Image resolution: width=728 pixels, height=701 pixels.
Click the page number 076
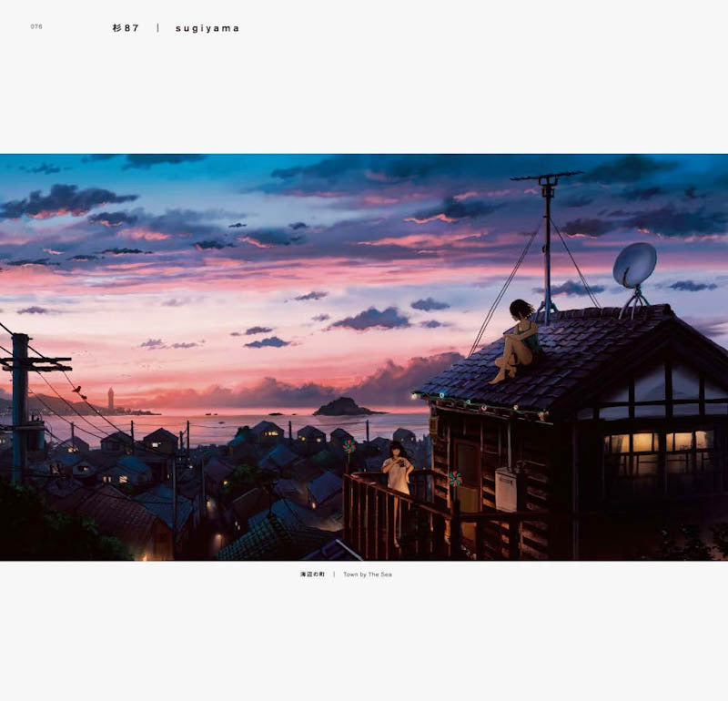pyautogui.click(x=36, y=25)
